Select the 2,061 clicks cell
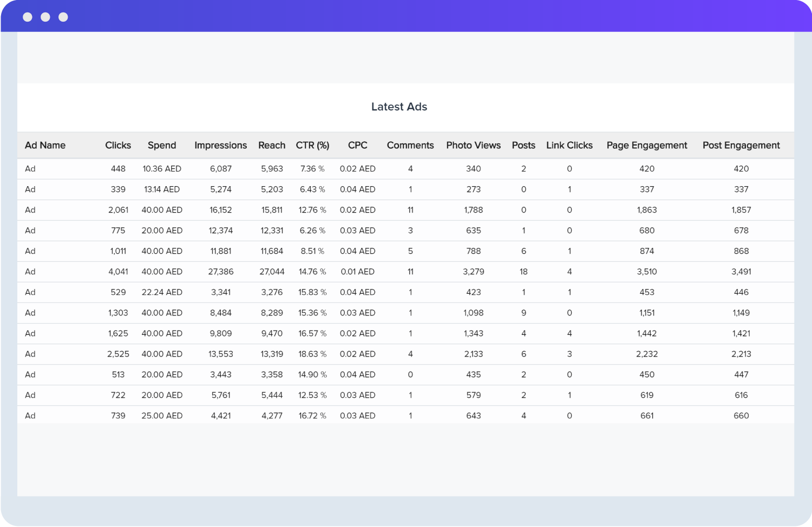The height and width of the screenshot is (527, 812). tap(118, 210)
